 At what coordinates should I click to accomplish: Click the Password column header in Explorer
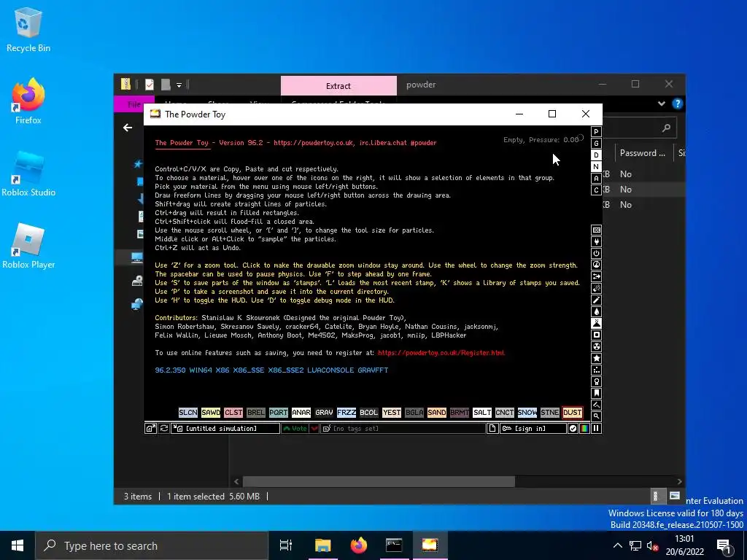(x=642, y=153)
